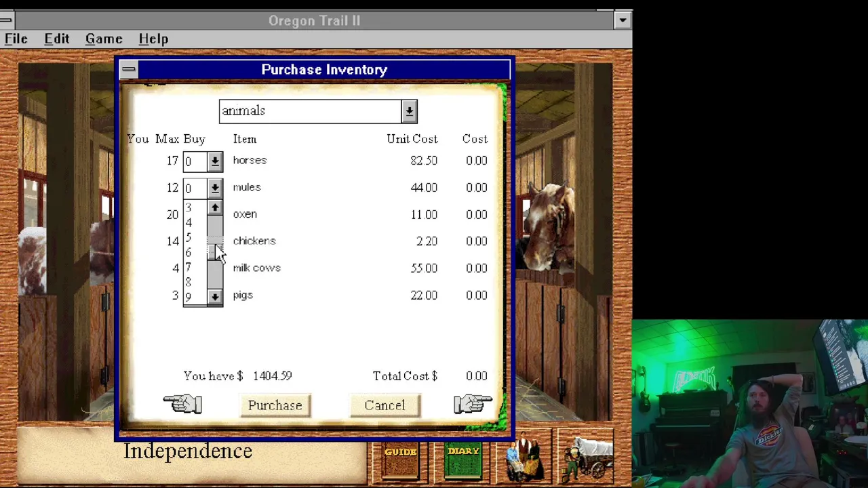
Task: Open the animals category dropdown arrow
Action: 409,111
